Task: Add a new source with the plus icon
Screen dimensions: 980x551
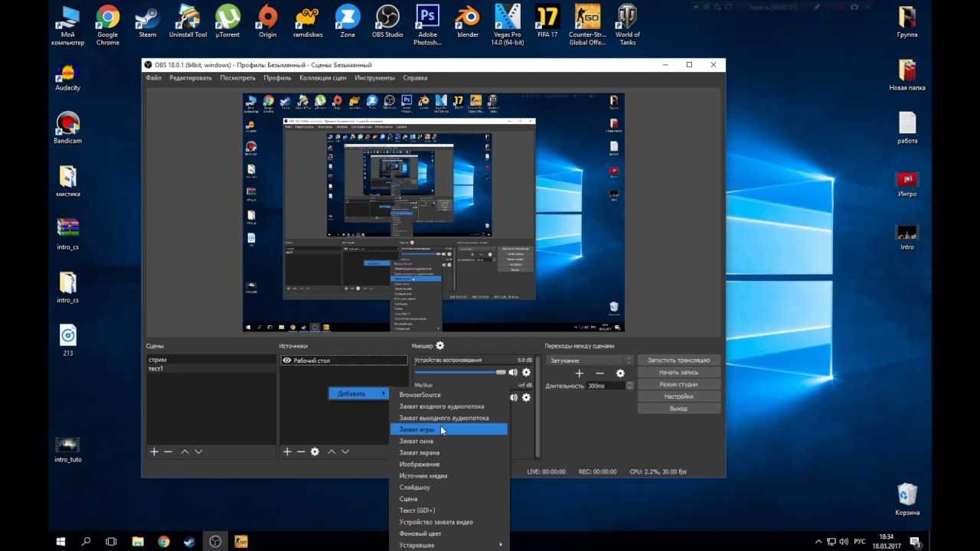Action: [287, 452]
